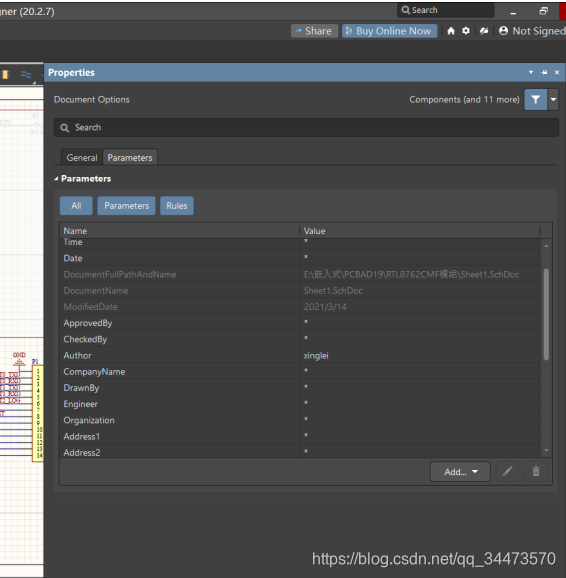
Task: Select ModifiedDate parameter row
Action: point(300,307)
